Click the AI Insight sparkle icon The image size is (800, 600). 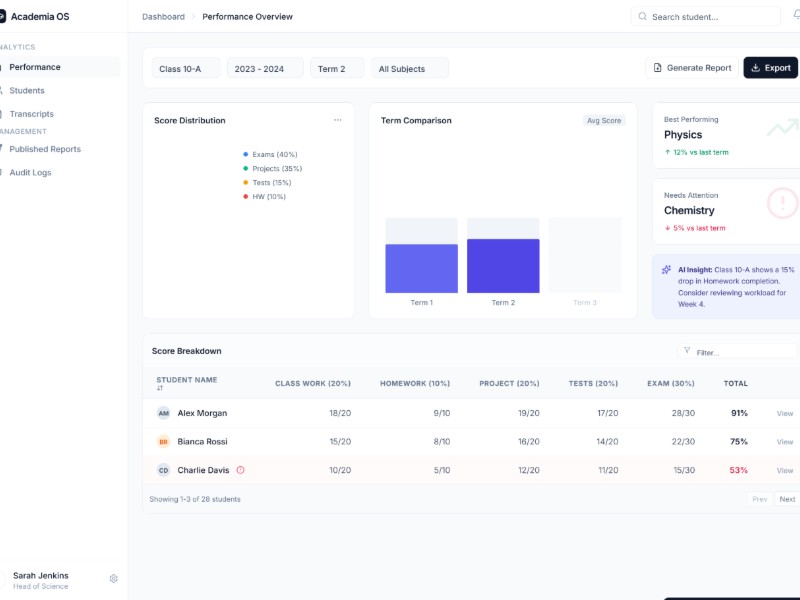(666, 269)
